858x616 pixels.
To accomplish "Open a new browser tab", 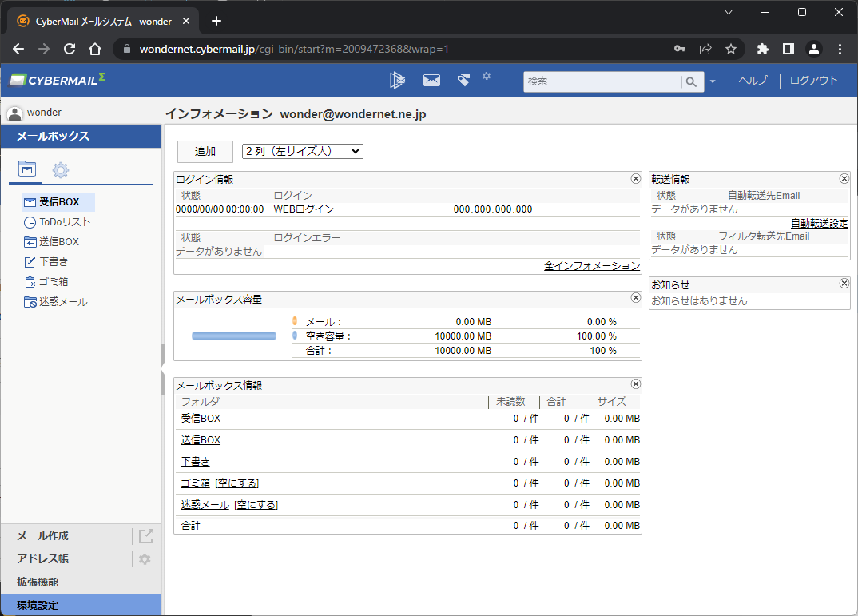I will 216,21.
